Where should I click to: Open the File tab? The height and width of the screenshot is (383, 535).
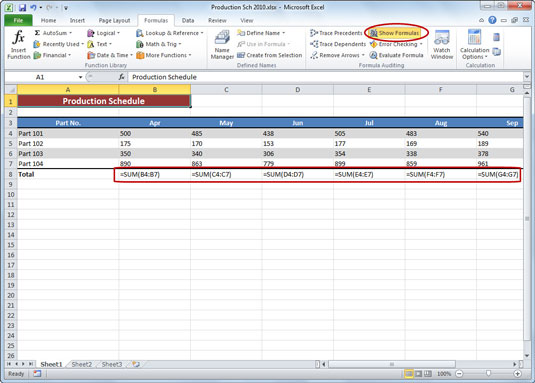18,20
